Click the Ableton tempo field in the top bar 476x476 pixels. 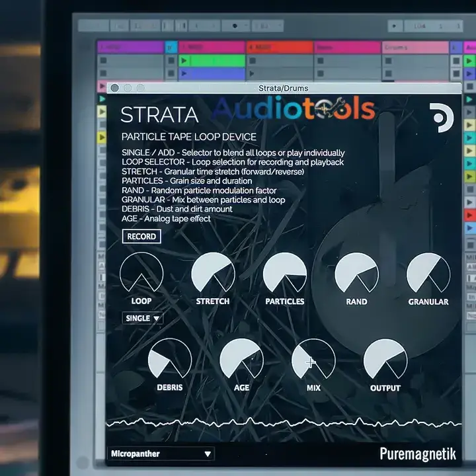[x=420, y=26]
